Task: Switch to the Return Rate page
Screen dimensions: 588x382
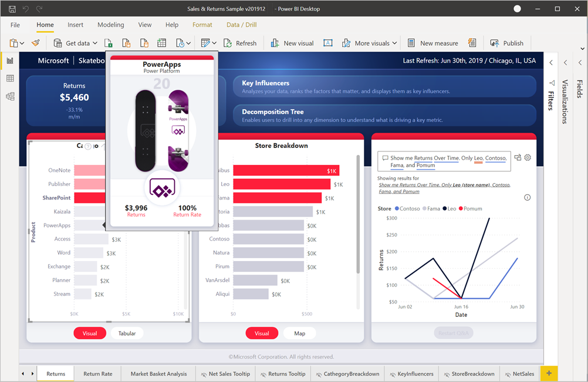Action: click(97, 373)
